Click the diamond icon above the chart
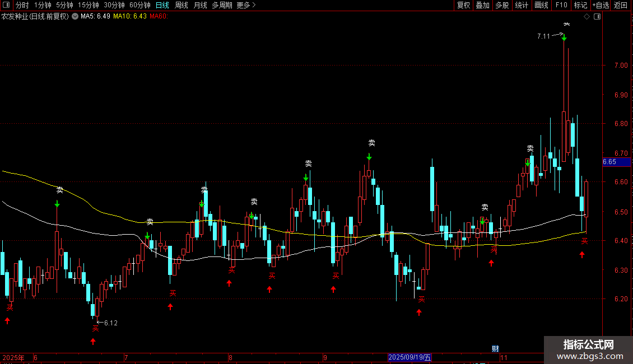The height and width of the screenshot is (364, 633). click(587, 17)
